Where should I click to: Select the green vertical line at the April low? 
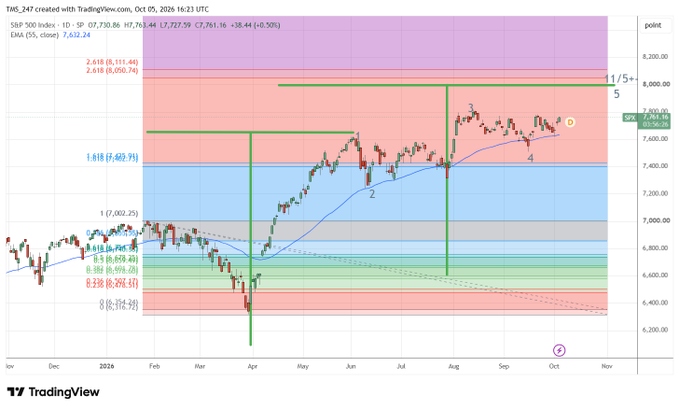pos(251,239)
